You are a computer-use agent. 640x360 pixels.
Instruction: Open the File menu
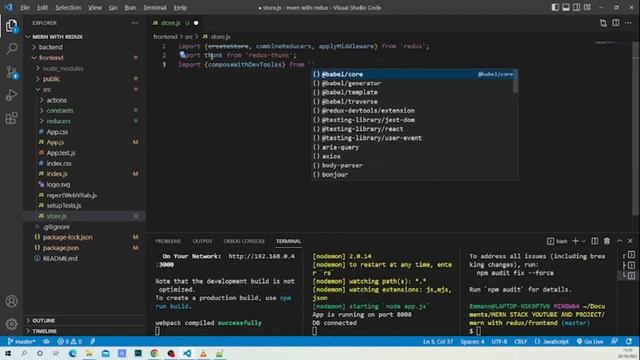(x=25, y=7)
